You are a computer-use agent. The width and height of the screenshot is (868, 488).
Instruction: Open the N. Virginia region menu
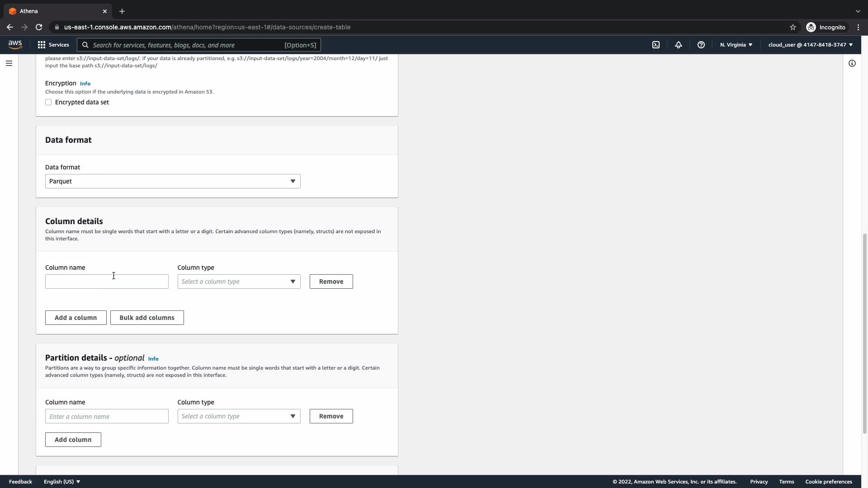coord(736,45)
